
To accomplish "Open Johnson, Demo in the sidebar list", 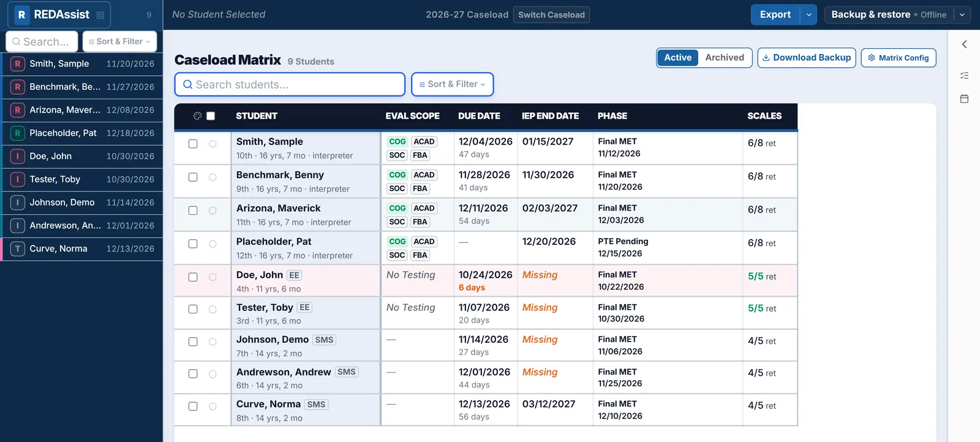I will (83, 203).
